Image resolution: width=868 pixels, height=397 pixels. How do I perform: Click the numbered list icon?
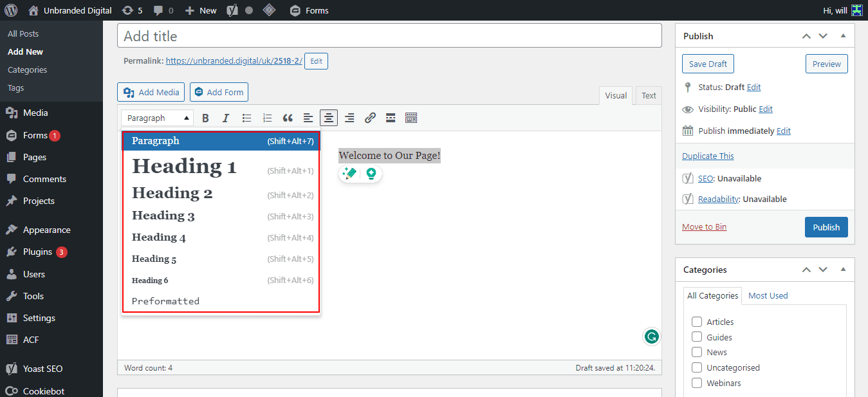point(267,118)
